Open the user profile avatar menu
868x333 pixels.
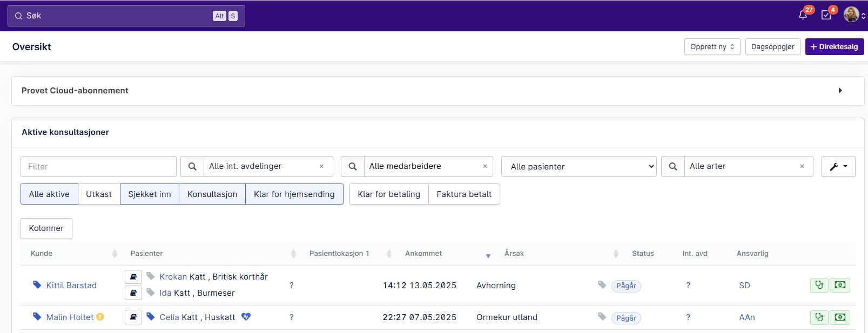point(851,15)
